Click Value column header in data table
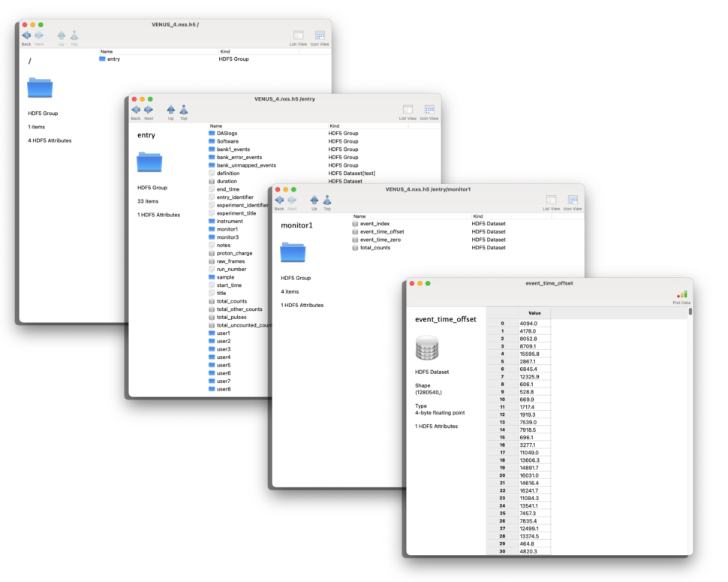The width and height of the screenshot is (728, 582). click(534, 313)
